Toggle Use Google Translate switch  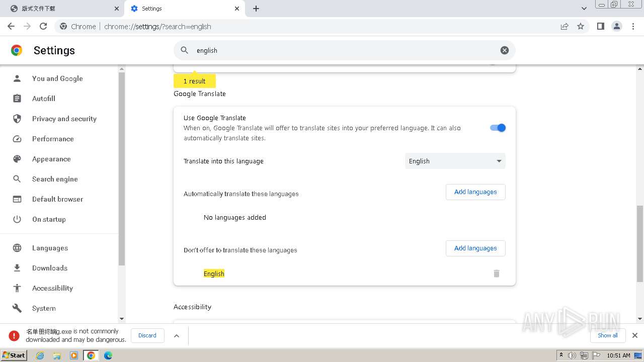pyautogui.click(x=498, y=128)
